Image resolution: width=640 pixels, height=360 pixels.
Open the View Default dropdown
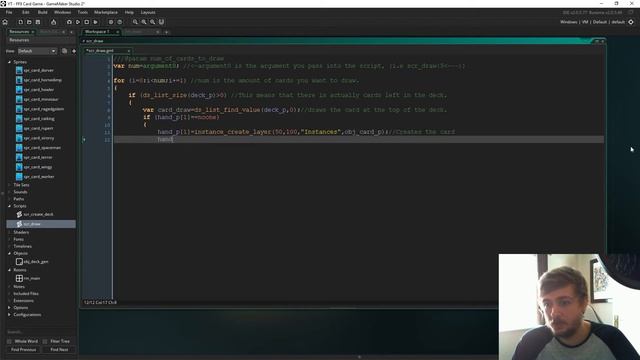37,51
